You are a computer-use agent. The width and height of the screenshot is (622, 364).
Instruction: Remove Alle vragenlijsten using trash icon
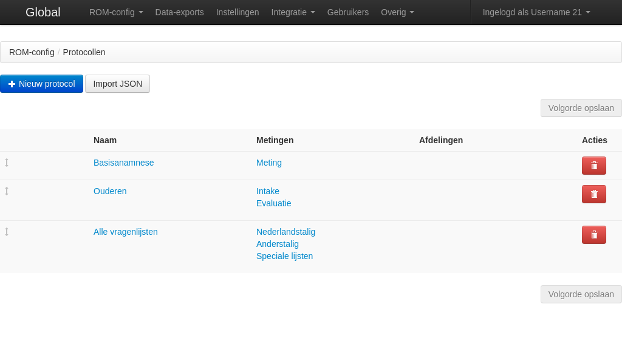tap(593, 235)
